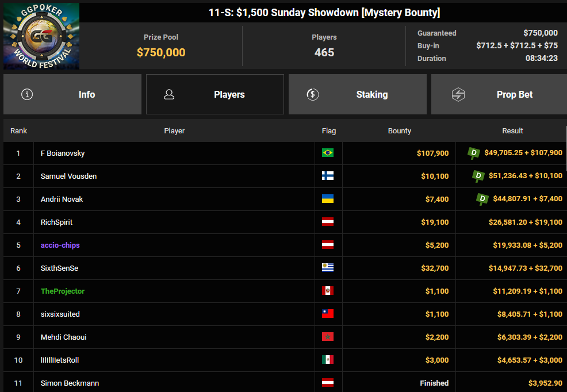Open the Prop Bet tab
The image size is (567, 392).
(x=499, y=94)
